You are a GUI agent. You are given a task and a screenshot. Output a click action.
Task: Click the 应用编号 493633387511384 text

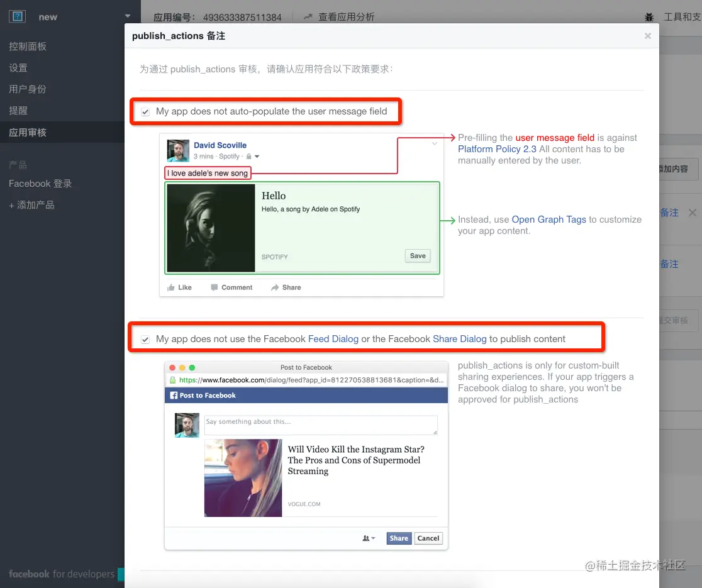pos(218,18)
